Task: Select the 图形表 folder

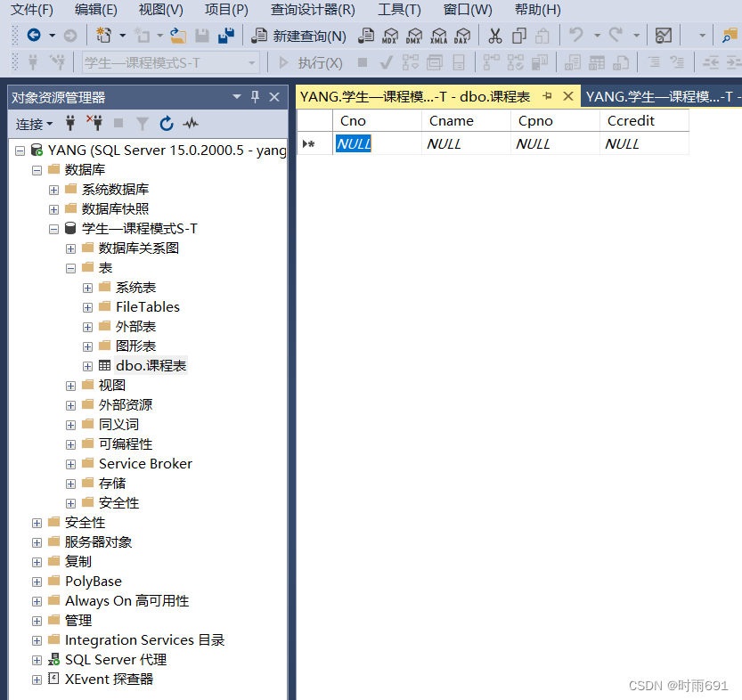Action: tap(135, 346)
